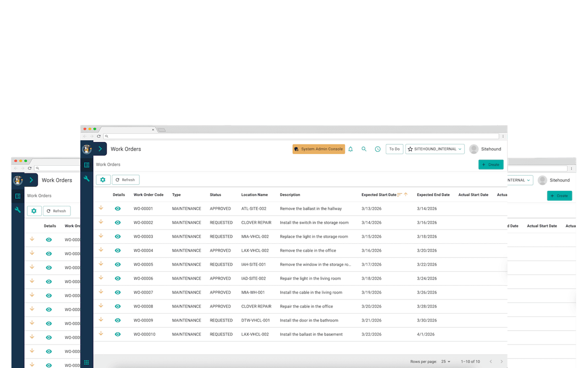Refresh the work orders table
Image resolution: width=588 pixels, height=368 pixels.
125,179
